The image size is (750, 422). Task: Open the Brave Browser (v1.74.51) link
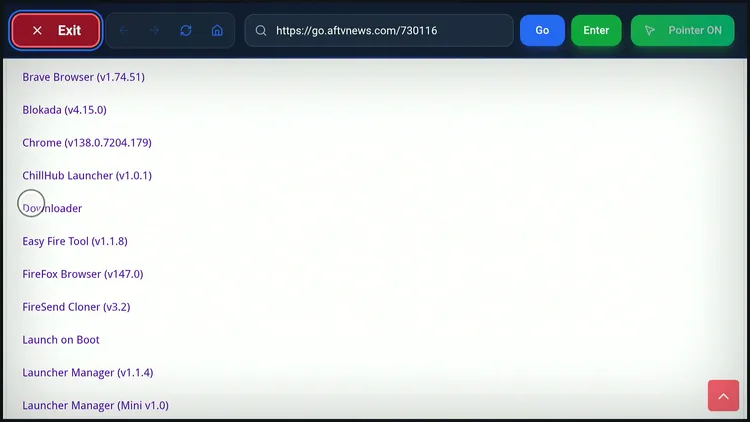point(83,77)
